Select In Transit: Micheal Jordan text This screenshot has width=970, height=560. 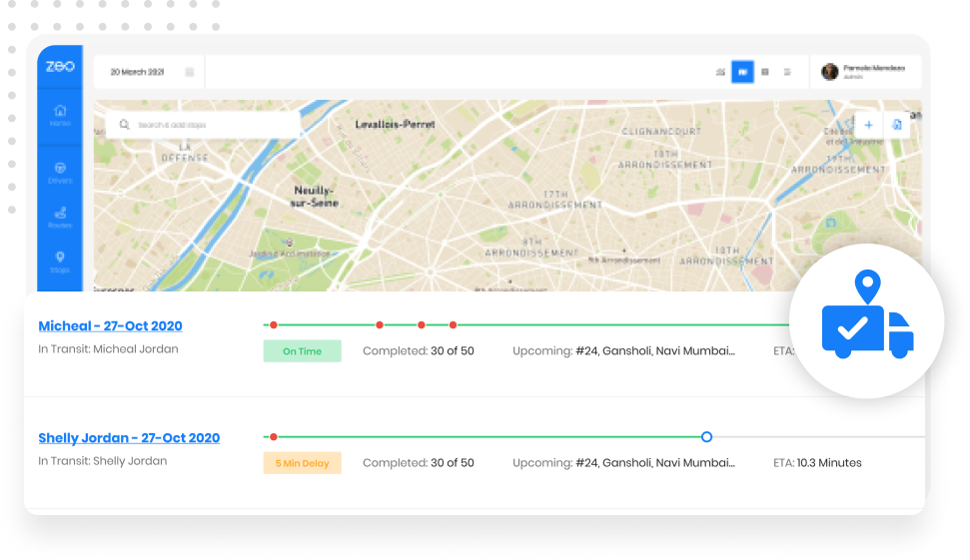pos(108,349)
